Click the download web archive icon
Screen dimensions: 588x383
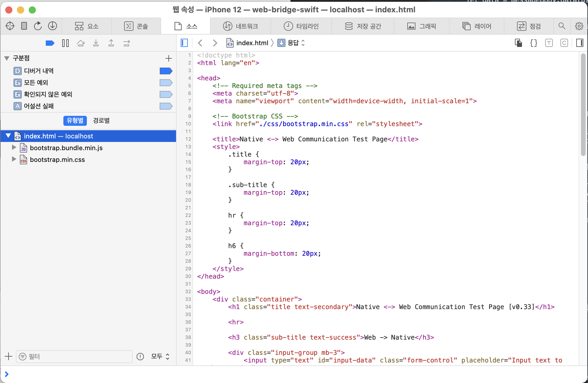53,26
